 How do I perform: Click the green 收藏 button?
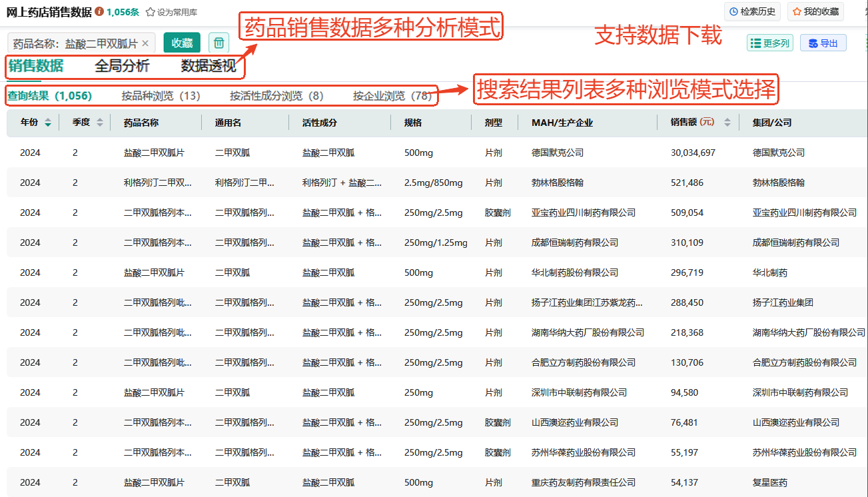pos(182,43)
